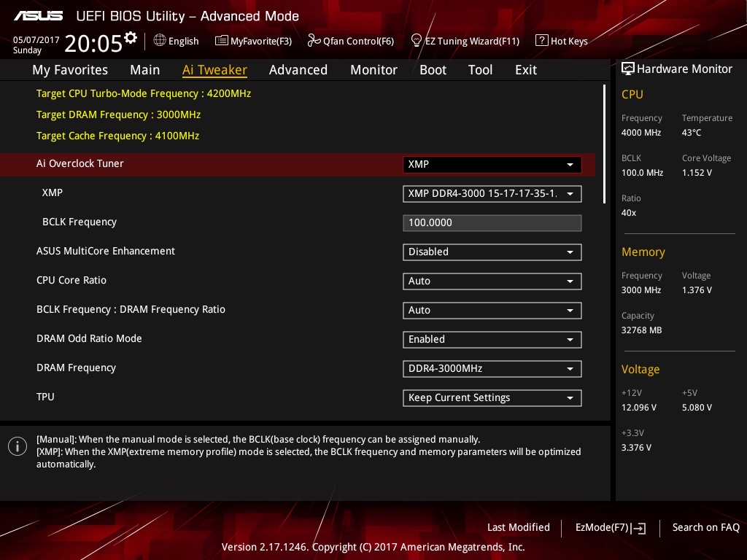747x560 pixels.
Task: Open the Ai Overclock Tuner dropdown
Action: 492,165
